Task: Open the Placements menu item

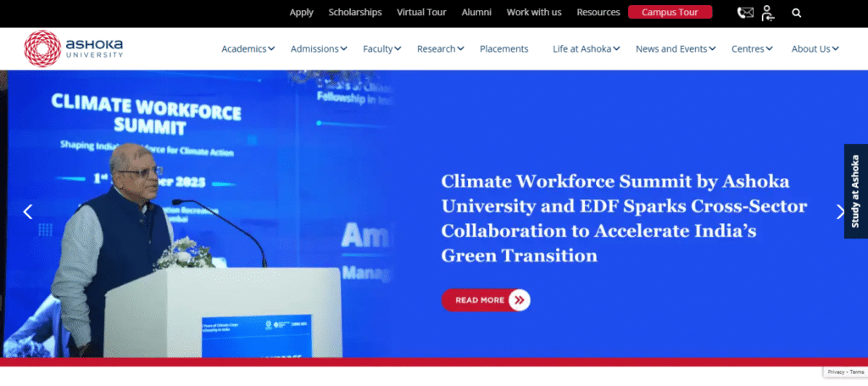Action: coord(504,49)
